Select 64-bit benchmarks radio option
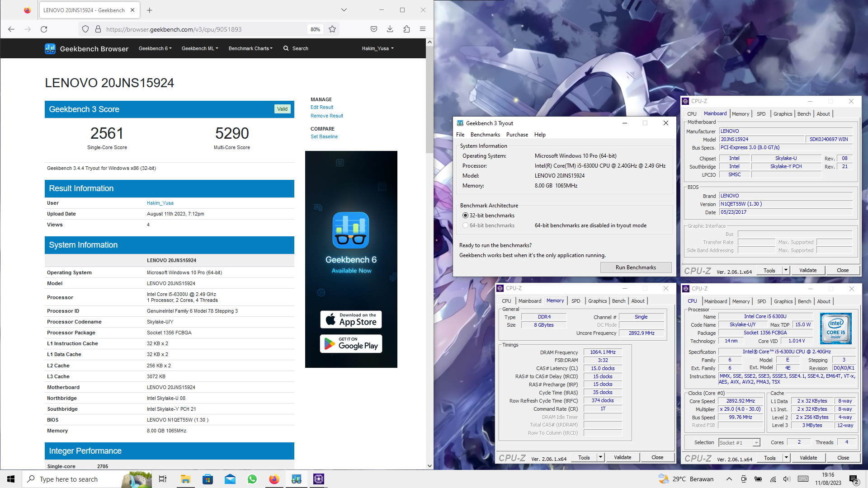The width and height of the screenshot is (868, 488). [465, 225]
